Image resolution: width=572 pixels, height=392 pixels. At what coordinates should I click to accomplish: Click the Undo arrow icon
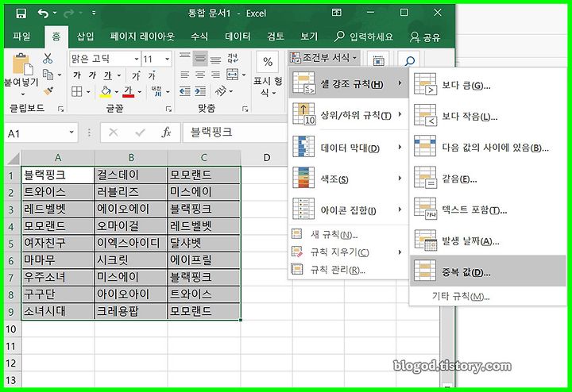point(43,13)
